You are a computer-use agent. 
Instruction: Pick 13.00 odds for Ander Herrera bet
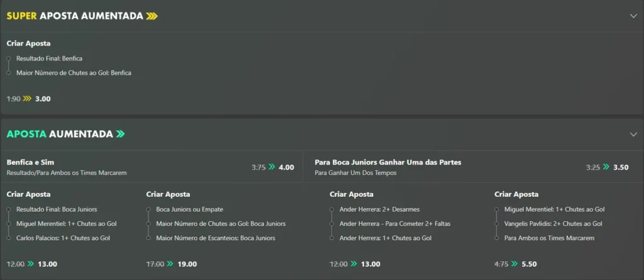tap(370, 264)
